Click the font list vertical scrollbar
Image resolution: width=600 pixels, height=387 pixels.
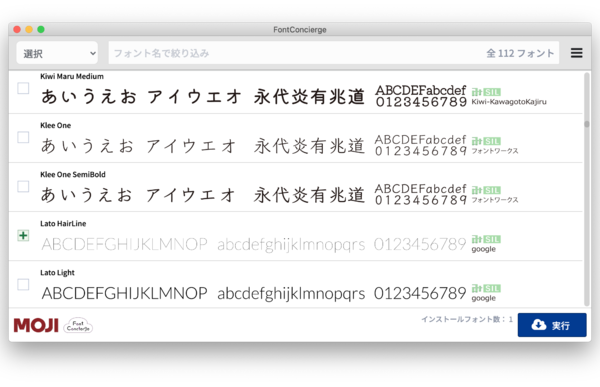tap(587, 189)
